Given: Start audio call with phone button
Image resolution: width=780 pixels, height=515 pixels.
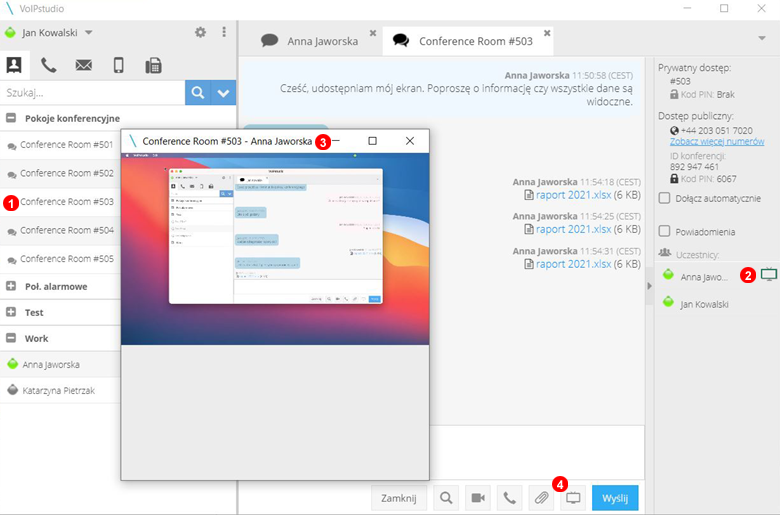Looking at the screenshot, I should click(x=509, y=498).
